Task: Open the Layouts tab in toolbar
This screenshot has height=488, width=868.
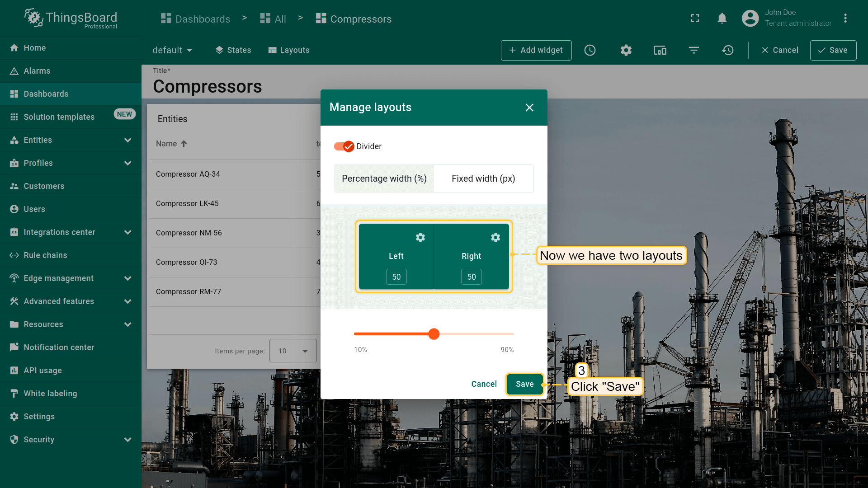Action: pos(289,50)
